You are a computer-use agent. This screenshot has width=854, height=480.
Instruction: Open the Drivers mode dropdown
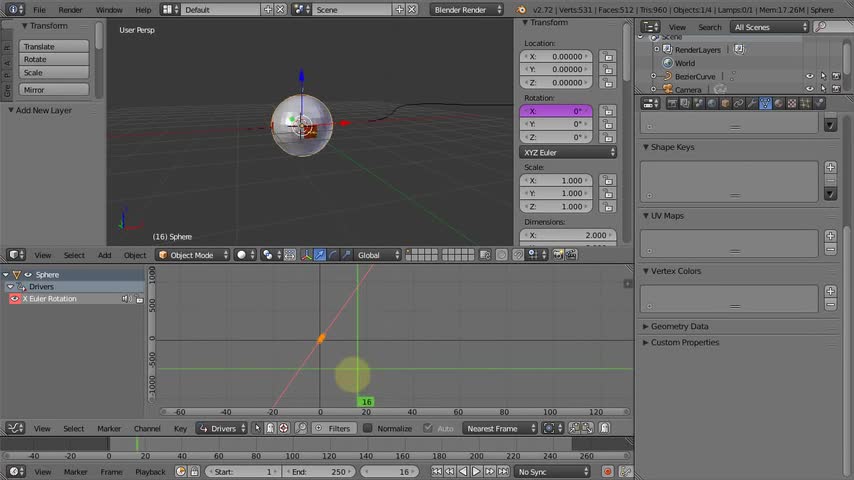click(222, 428)
